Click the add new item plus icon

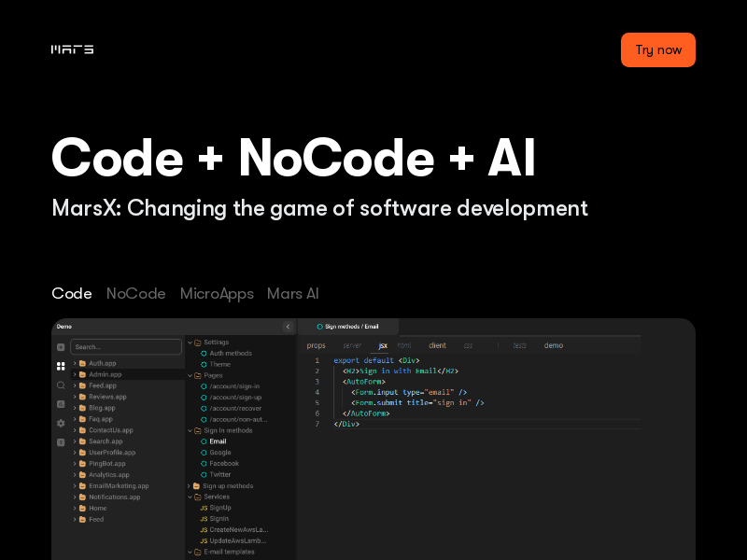pyautogui.click(x=61, y=347)
